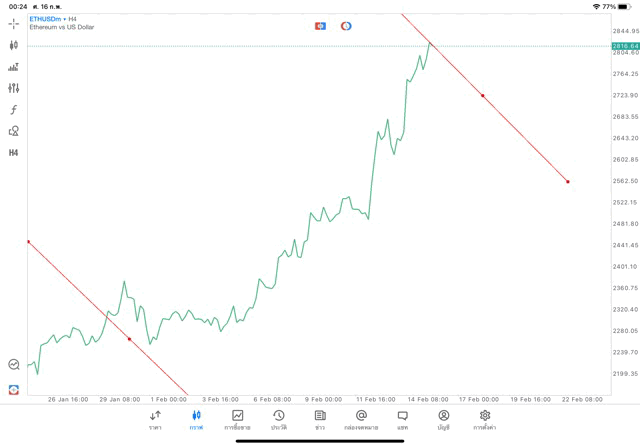Open the การตั้งค่า (Settings) tab
The image size is (640, 447).
(485, 419)
